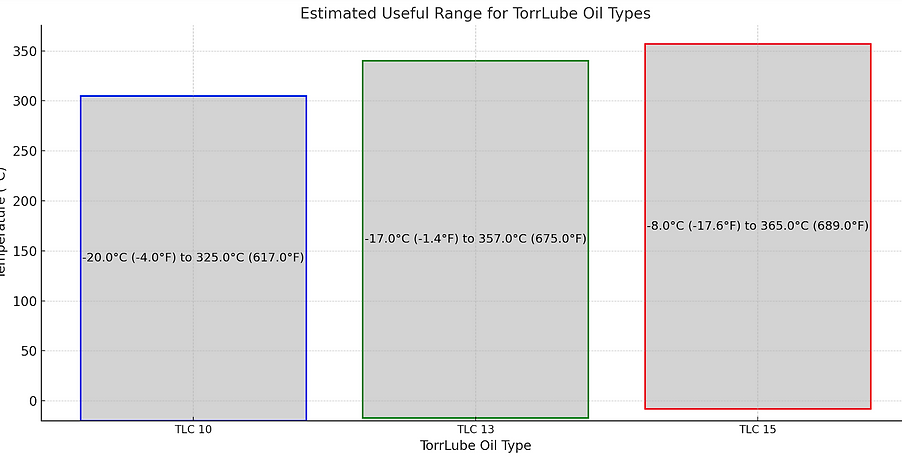The image size is (902, 459).
Task: Click the y-axis tick value 350
Action: (x=25, y=51)
